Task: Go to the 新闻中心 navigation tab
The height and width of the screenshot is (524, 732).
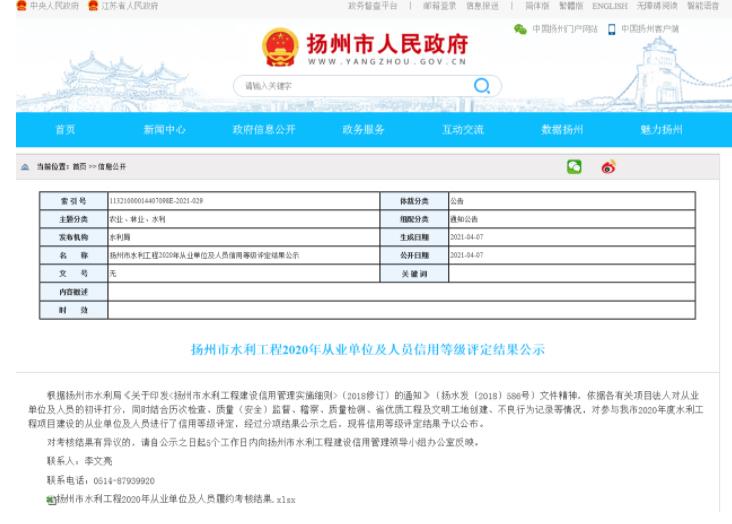Action: (x=164, y=129)
